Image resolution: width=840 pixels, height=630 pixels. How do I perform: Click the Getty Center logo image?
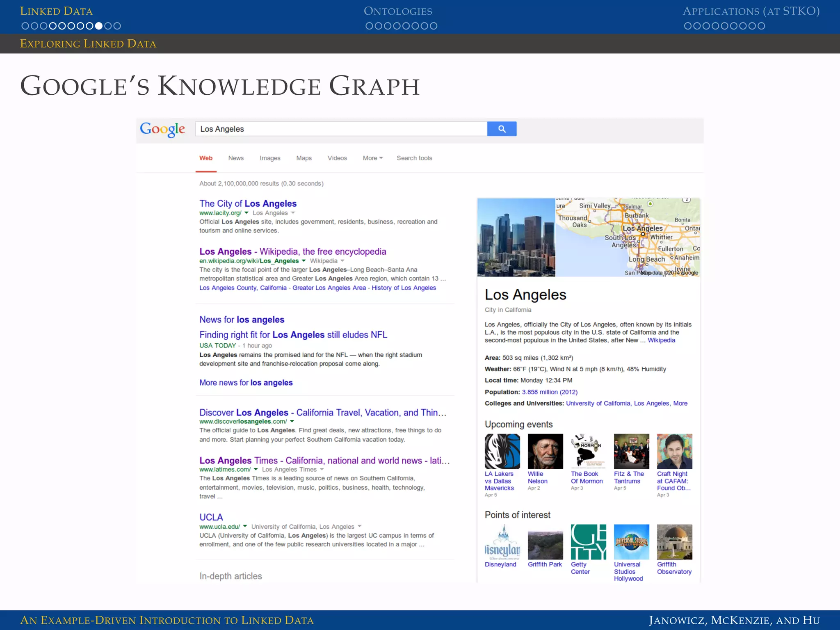click(589, 542)
